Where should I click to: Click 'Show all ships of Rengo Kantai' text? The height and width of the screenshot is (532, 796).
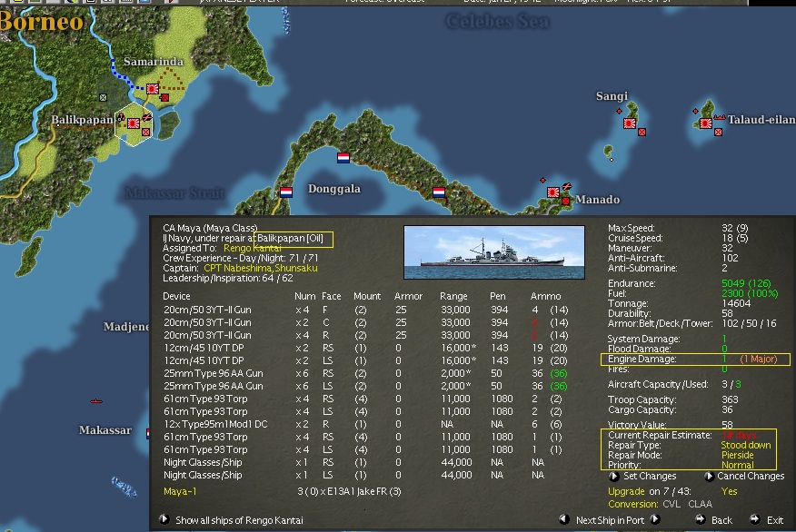[x=239, y=520]
